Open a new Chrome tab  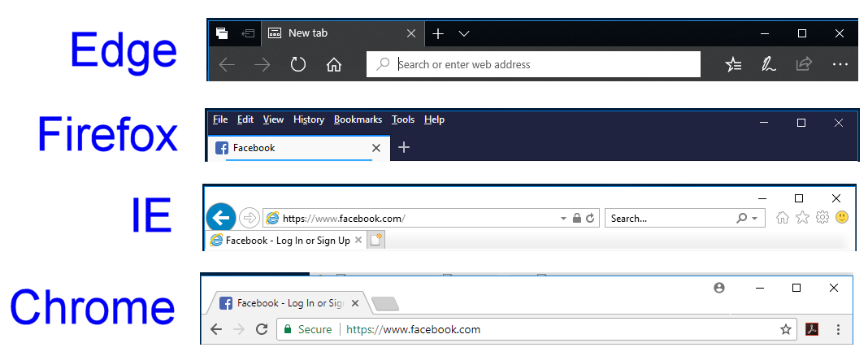click(384, 303)
